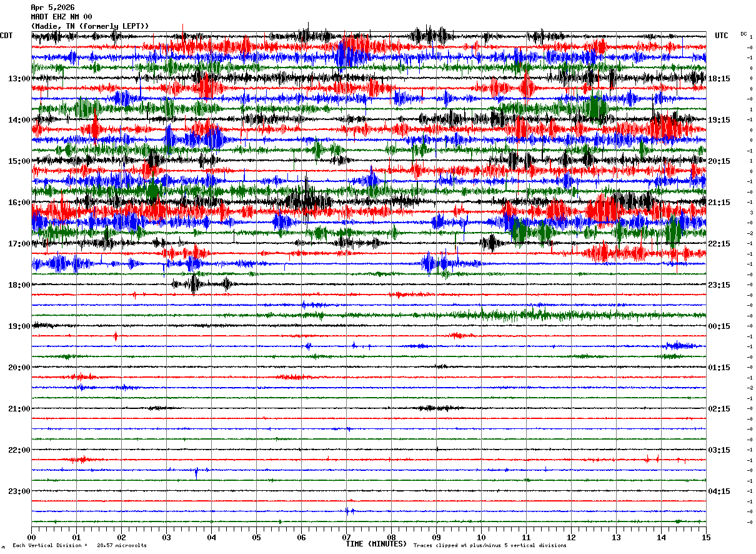Click the 'TIME (MINUTES)' axis title

376,544
